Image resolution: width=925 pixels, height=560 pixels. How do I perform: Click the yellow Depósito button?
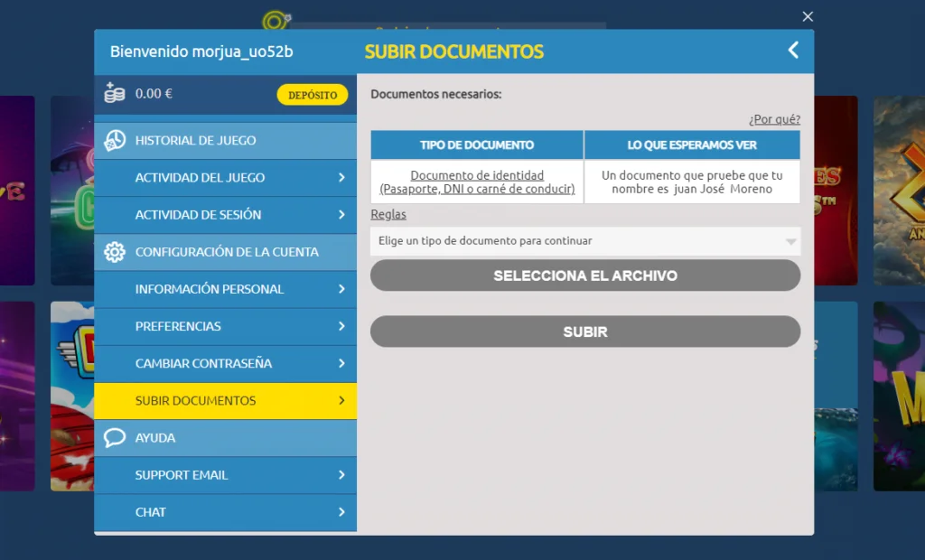tap(312, 92)
